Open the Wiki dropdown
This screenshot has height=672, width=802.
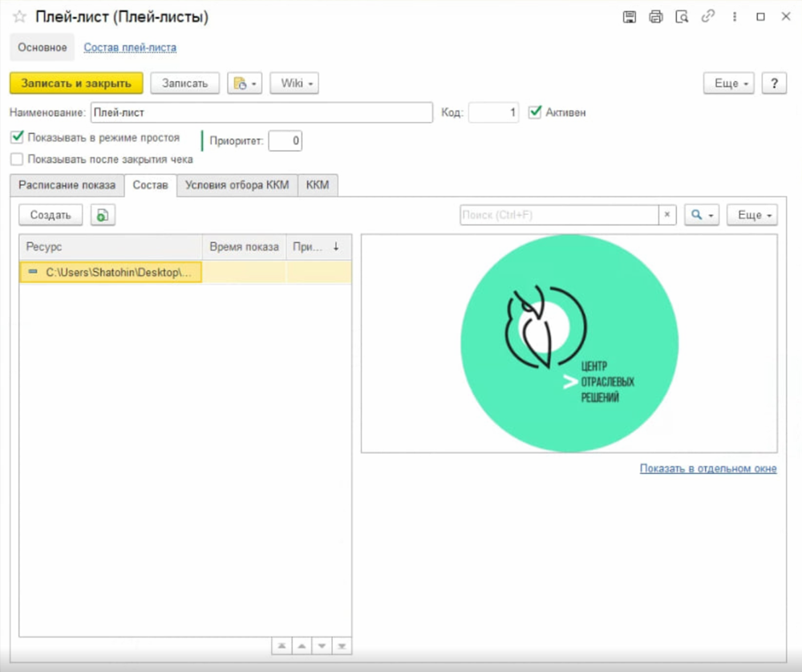click(294, 83)
